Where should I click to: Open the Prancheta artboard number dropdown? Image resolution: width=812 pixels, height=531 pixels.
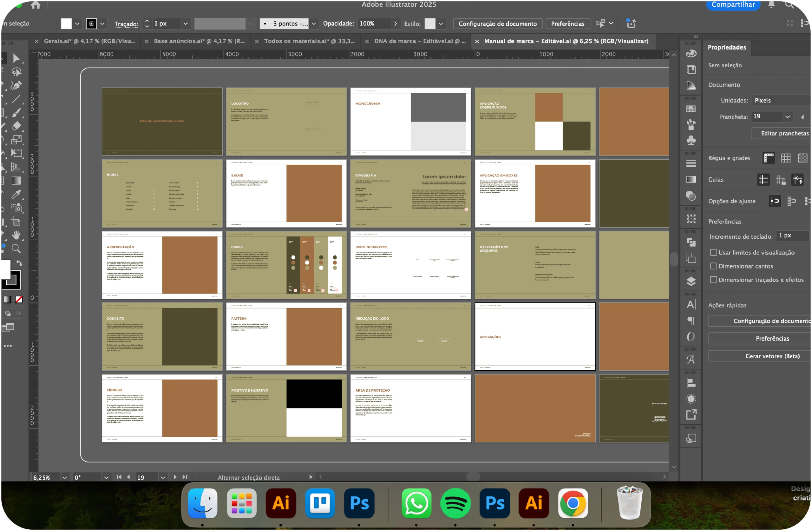click(788, 117)
